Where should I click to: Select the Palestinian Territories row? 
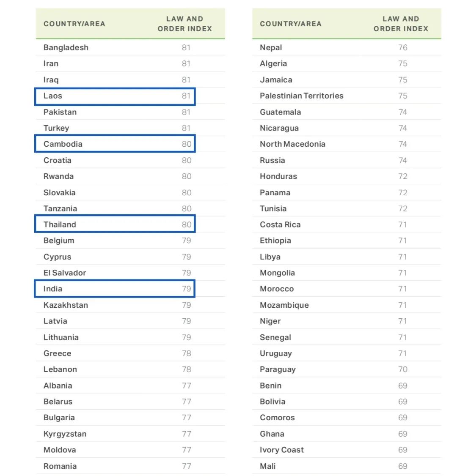tap(347, 96)
